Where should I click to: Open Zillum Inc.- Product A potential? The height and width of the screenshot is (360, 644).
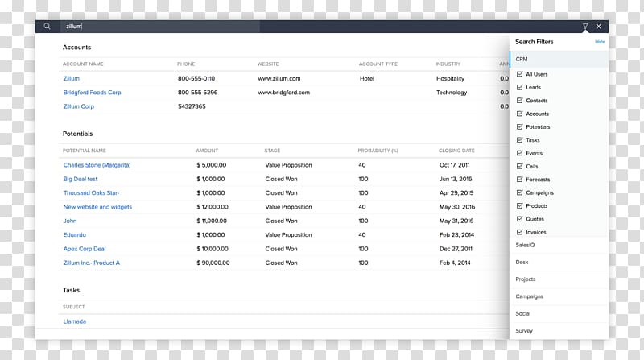[x=92, y=263]
